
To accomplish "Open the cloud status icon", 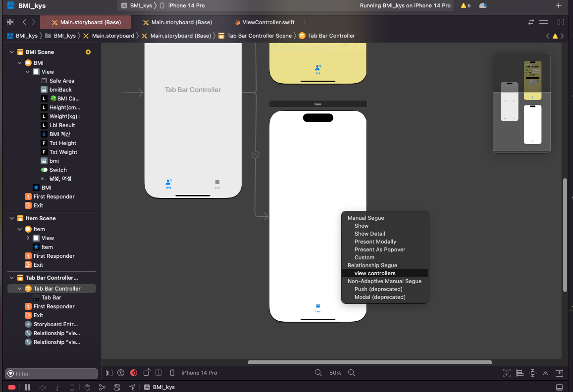I will (x=483, y=5).
